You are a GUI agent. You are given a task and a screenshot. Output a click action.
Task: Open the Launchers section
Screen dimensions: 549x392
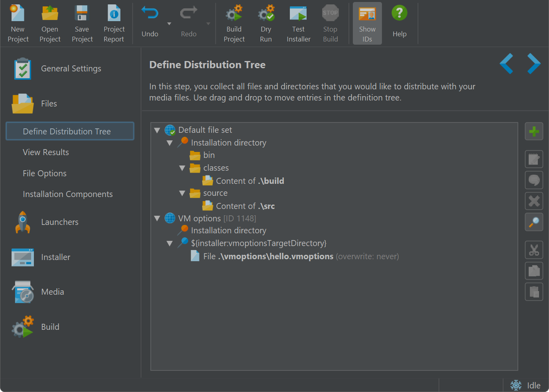[x=46, y=222]
